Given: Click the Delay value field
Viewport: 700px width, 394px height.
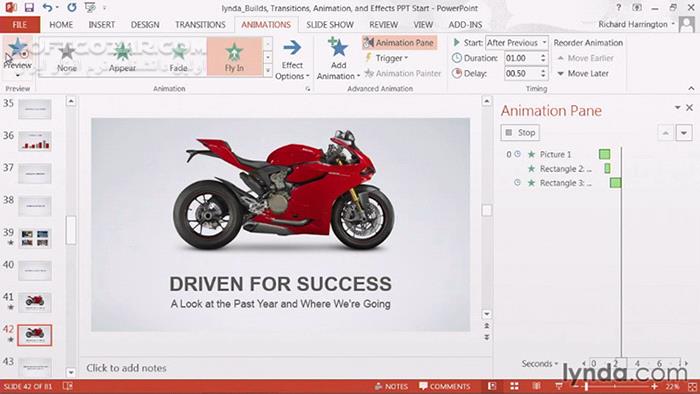Looking at the screenshot, I should click(x=521, y=73).
